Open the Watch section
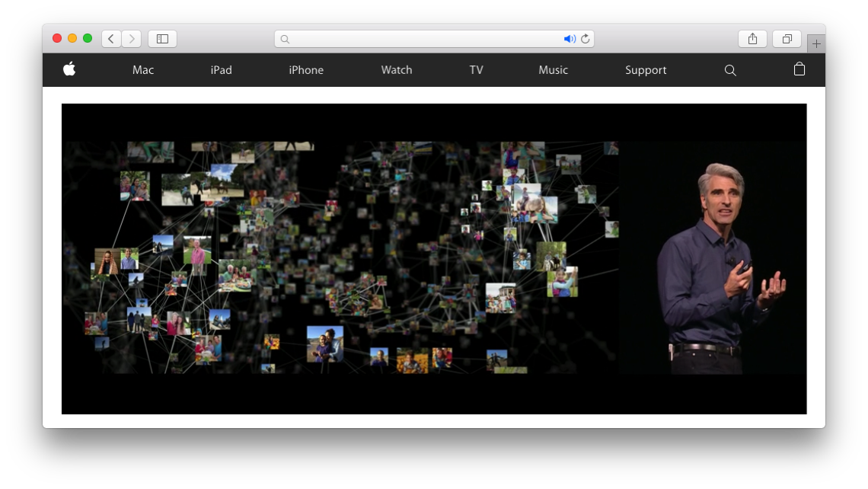Screen dimensions: 868x489 (x=397, y=70)
